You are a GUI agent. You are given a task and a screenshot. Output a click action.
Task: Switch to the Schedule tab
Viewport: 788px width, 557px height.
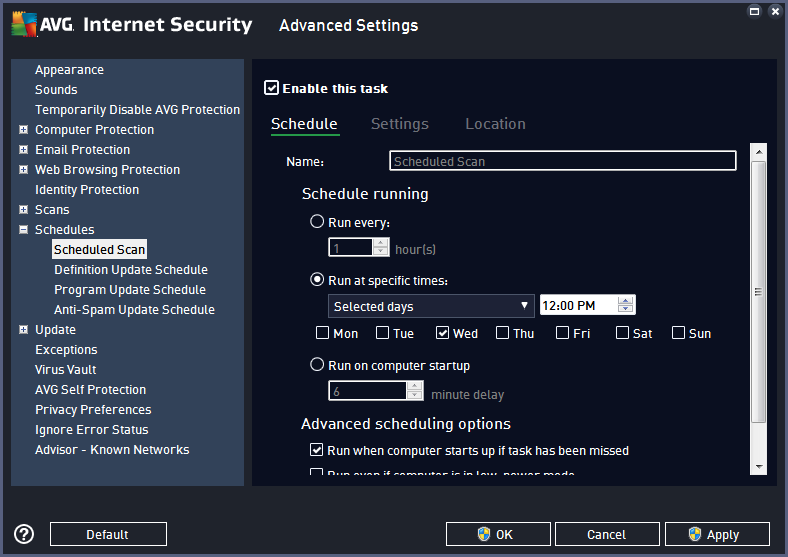click(x=305, y=124)
